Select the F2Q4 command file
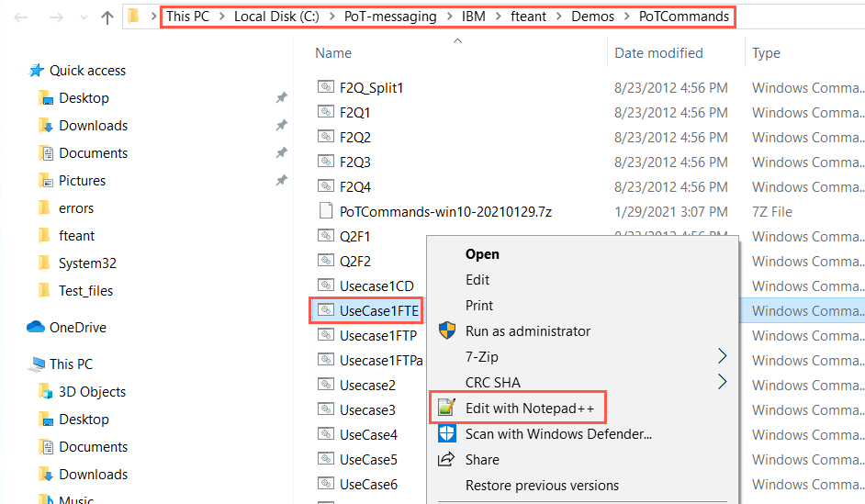865x504 pixels. [355, 187]
